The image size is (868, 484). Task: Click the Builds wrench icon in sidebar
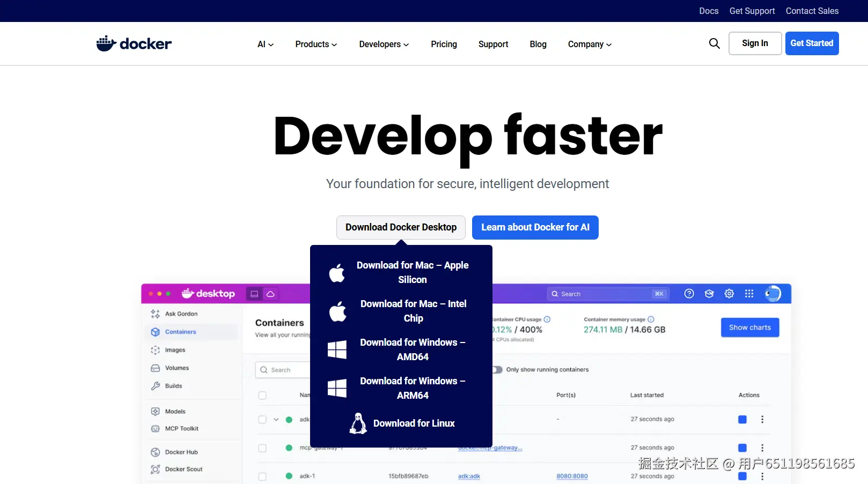coord(155,386)
